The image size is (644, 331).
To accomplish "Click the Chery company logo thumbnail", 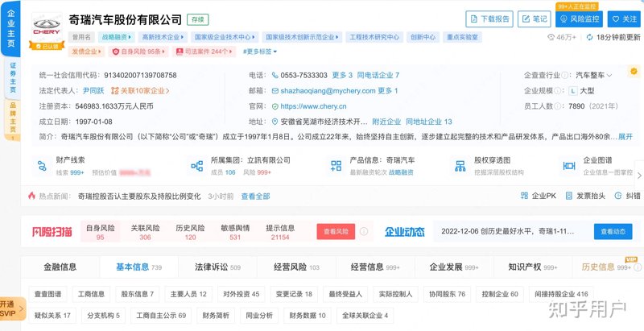I will pyautogui.click(x=47, y=27).
